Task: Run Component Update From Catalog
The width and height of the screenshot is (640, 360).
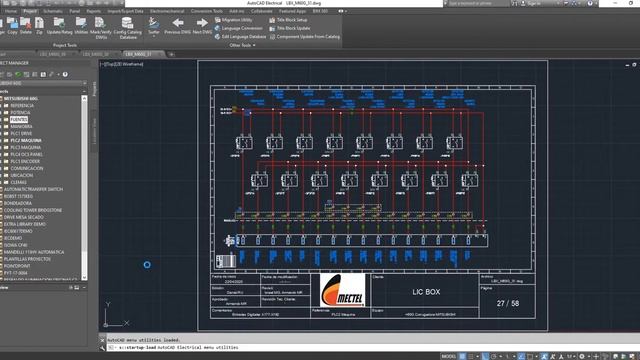Action: [304, 37]
